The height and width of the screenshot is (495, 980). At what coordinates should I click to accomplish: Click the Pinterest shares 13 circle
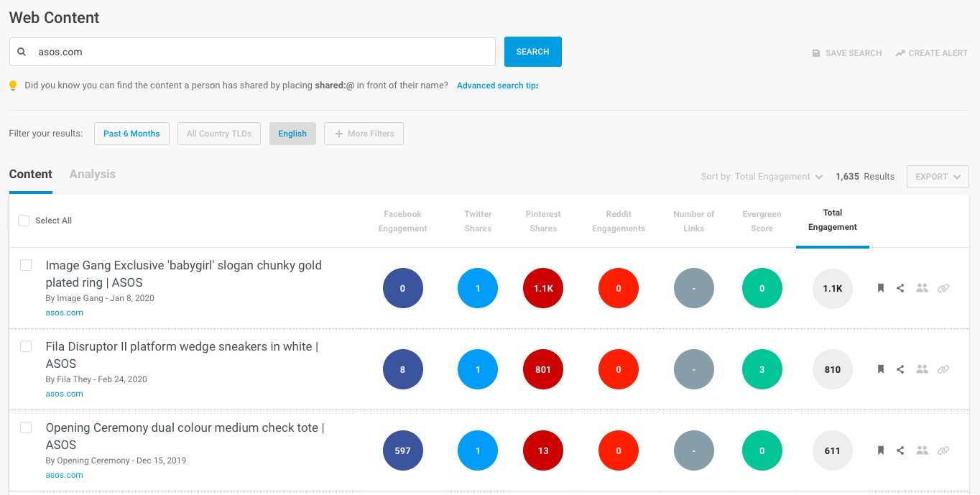click(x=543, y=450)
